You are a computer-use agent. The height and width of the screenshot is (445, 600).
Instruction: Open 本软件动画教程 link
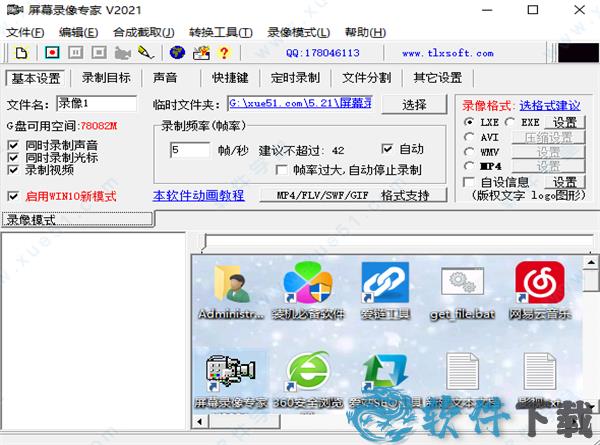click(x=199, y=196)
